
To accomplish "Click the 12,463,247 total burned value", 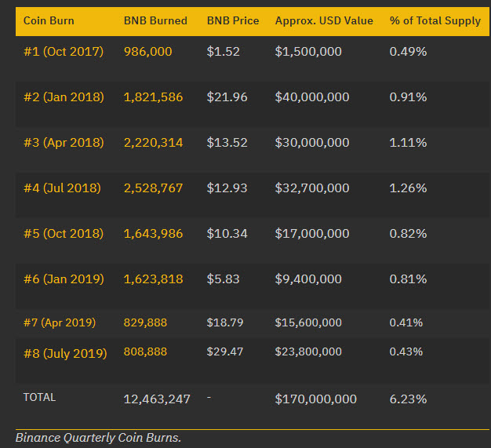I will (157, 399).
